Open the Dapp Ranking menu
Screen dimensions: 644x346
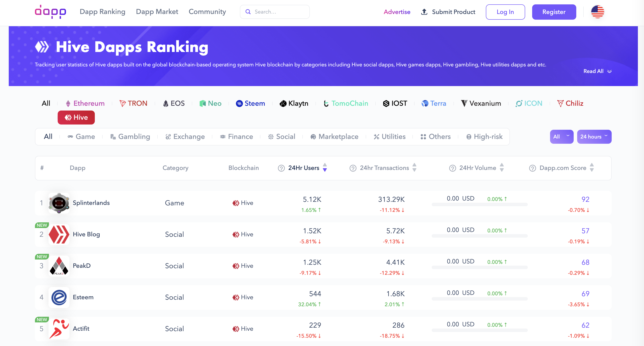point(102,12)
